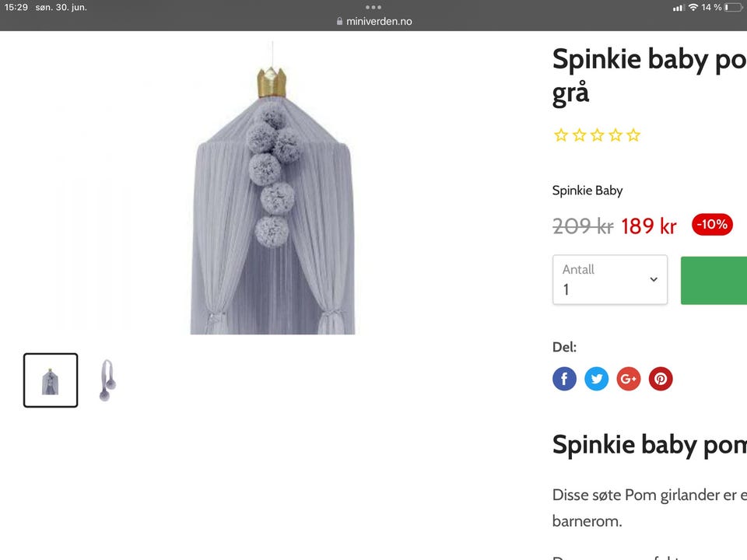Open the Spinkie Baby brand link

tap(587, 191)
